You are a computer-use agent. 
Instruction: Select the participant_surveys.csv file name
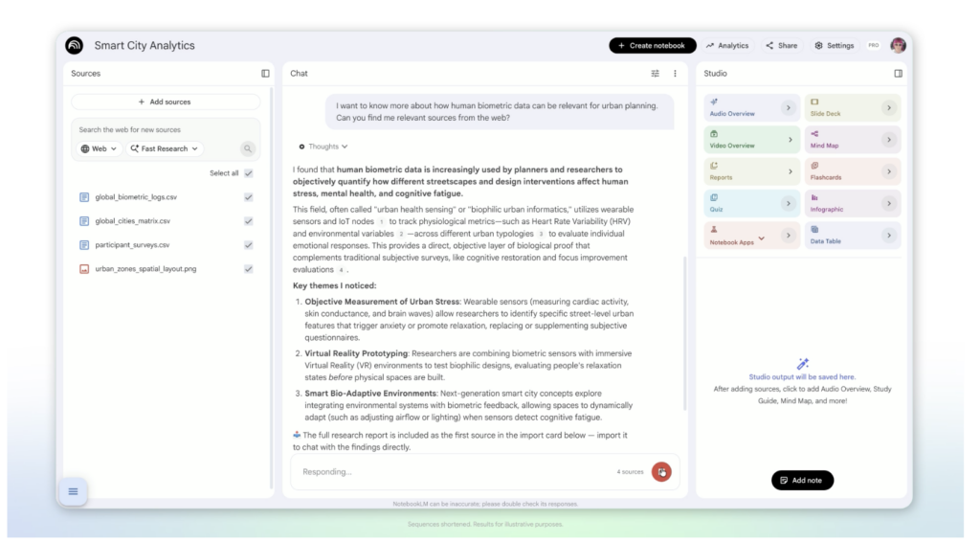tap(132, 244)
